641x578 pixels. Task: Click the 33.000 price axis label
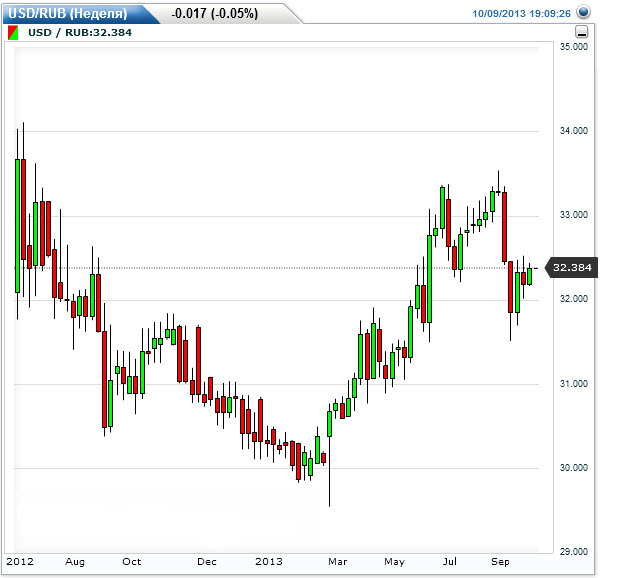tap(574, 215)
